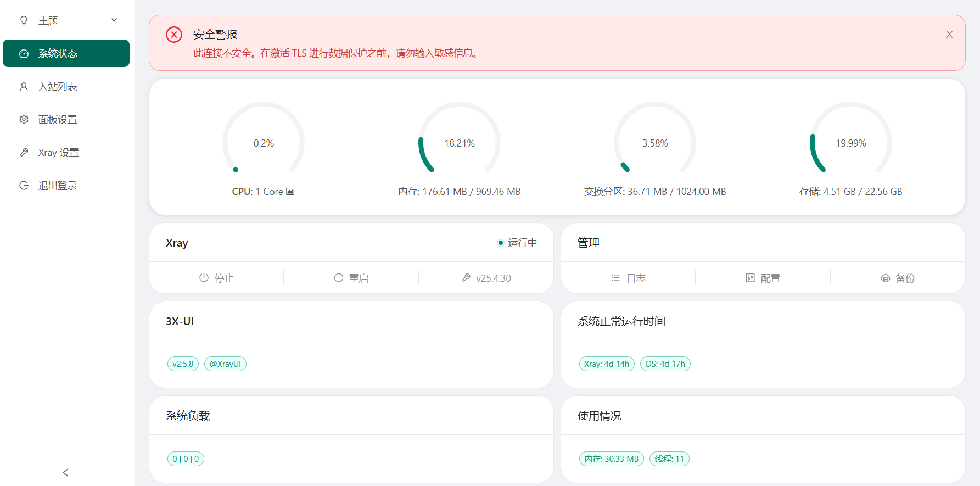Click the 线程: 11 tag

pos(669,459)
